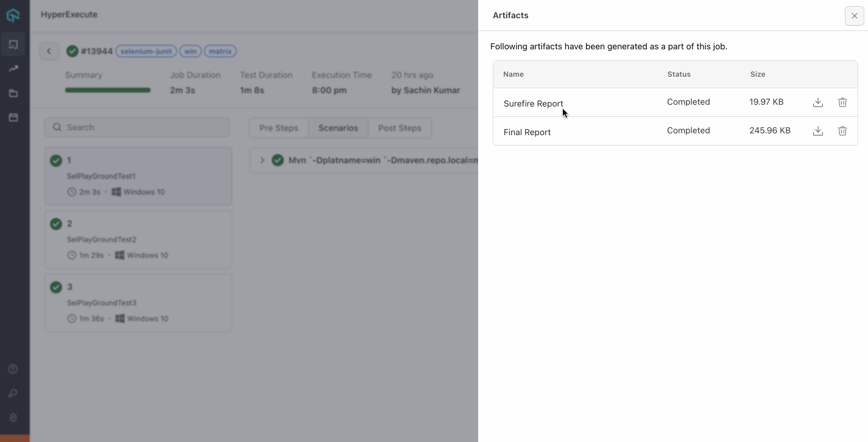Image resolution: width=868 pixels, height=442 pixels.
Task: Select task 3 SelPlayGroundTest3
Action: click(x=138, y=303)
